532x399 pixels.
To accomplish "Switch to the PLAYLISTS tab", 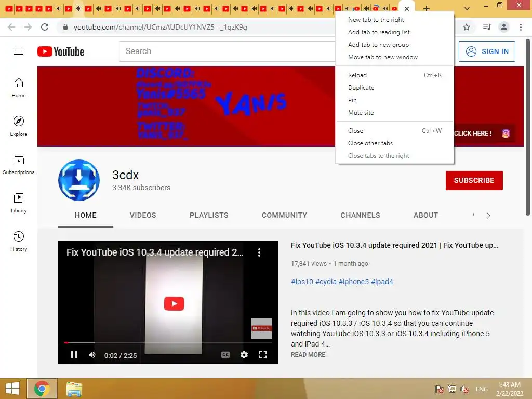I will point(209,215).
